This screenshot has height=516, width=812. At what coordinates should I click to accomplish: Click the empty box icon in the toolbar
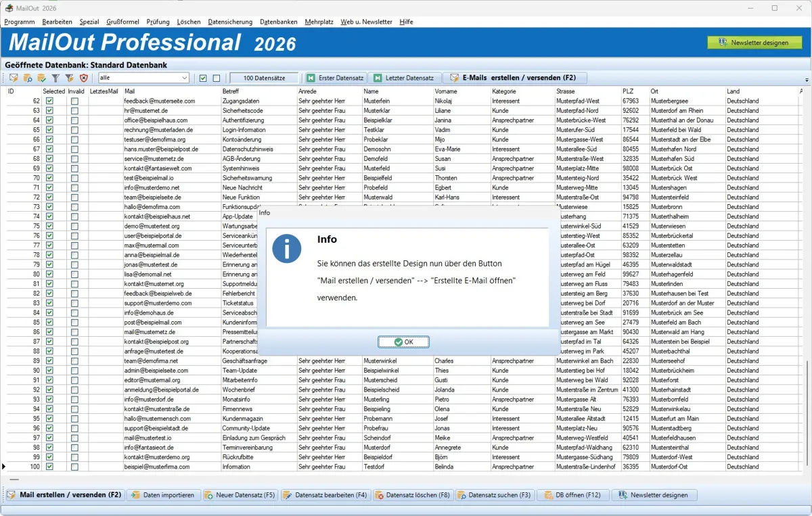(217, 78)
